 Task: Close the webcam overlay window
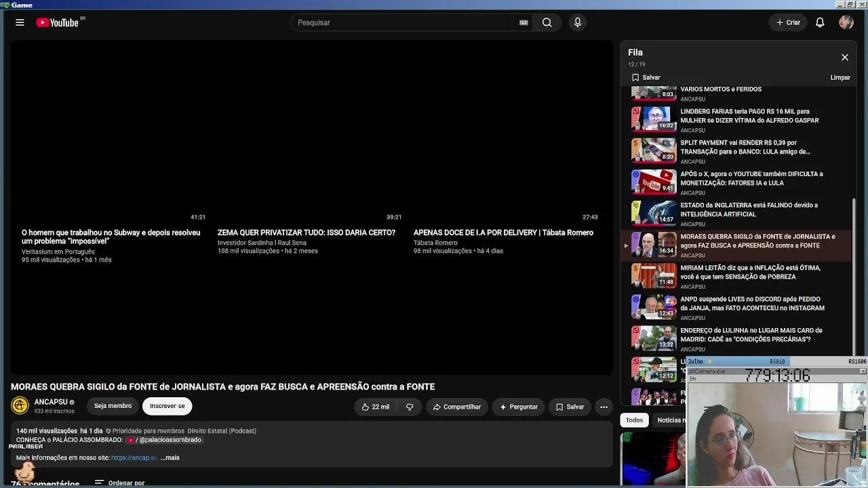click(863, 371)
